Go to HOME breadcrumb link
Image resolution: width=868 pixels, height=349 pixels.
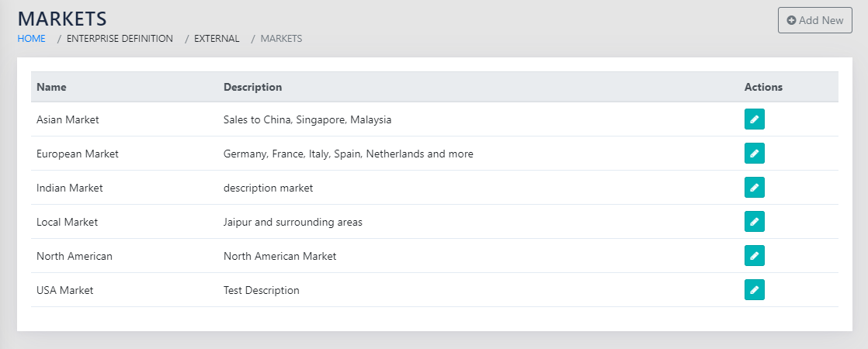[x=32, y=38]
